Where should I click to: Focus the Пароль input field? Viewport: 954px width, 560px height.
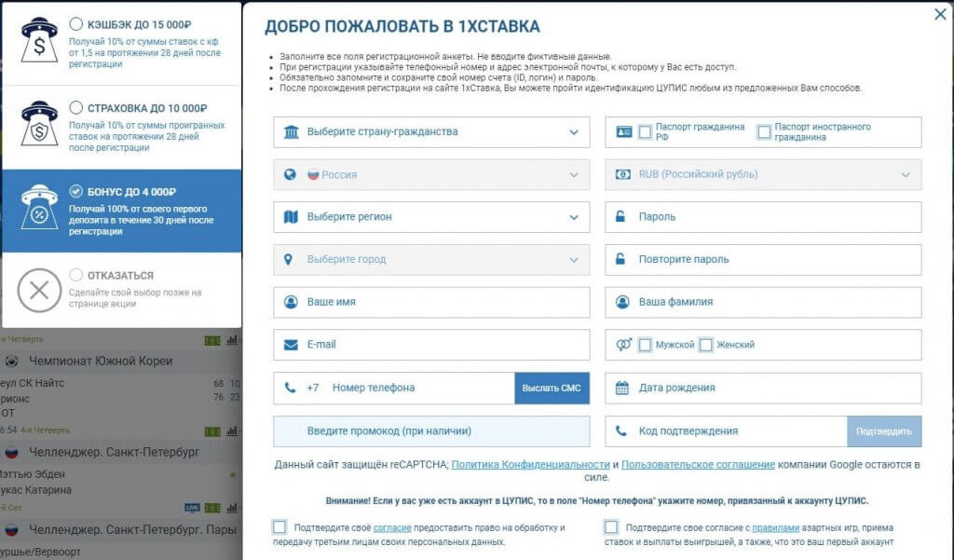pyautogui.click(x=763, y=217)
